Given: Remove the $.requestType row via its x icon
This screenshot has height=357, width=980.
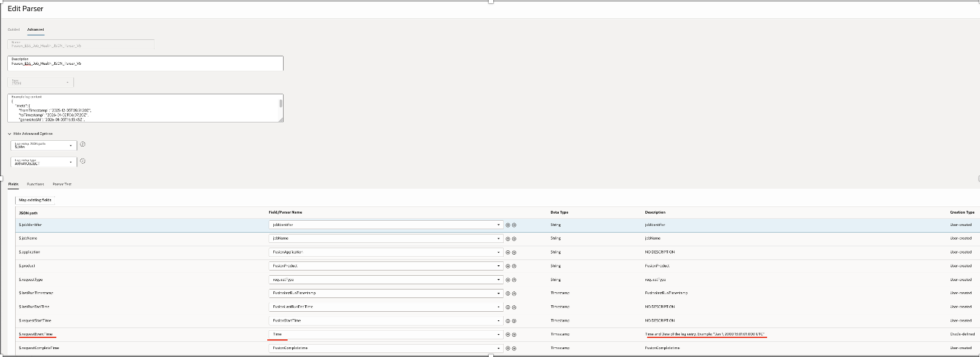Looking at the screenshot, I should (514, 279).
